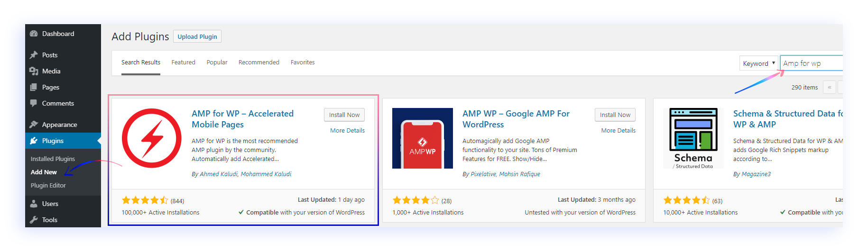Open Schema & Structured Data plugin title
This screenshot has width=868, height=251.
[788, 119]
